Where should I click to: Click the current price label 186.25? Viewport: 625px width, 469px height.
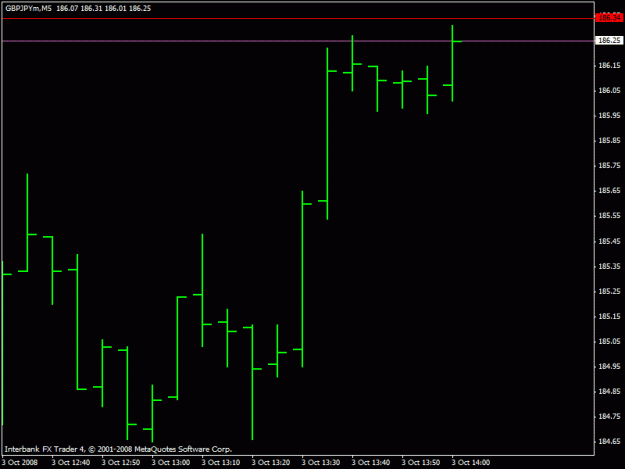pos(609,41)
